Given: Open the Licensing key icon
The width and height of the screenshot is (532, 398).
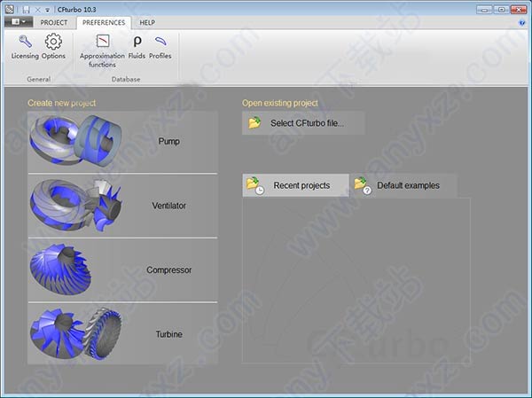Looking at the screenshot, I should pos(25,42).
